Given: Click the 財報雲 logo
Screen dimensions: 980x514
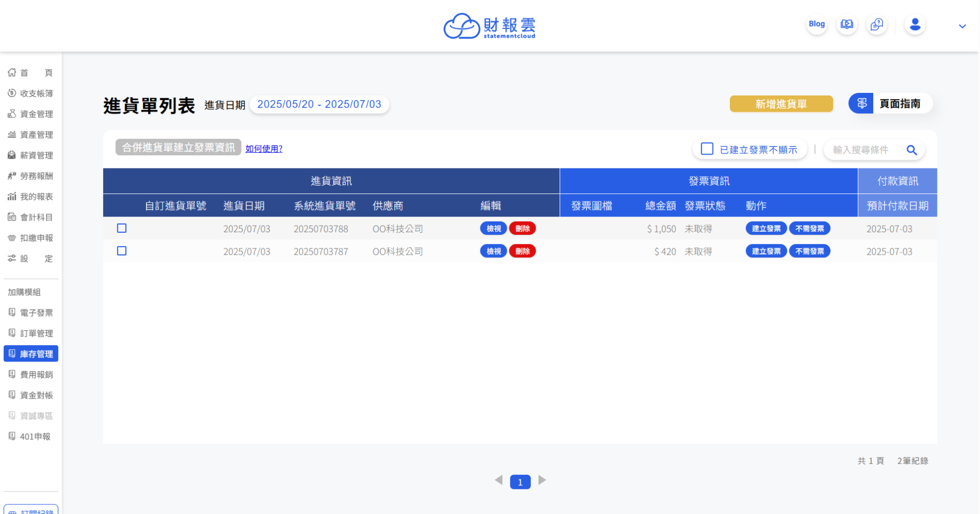Looking at the screenshot, I should 489,26.
